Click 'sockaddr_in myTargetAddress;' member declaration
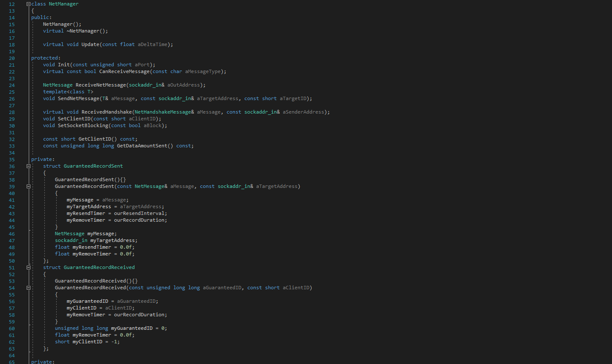612x364 pixels. pyautogui.click(x=96, y=240)
